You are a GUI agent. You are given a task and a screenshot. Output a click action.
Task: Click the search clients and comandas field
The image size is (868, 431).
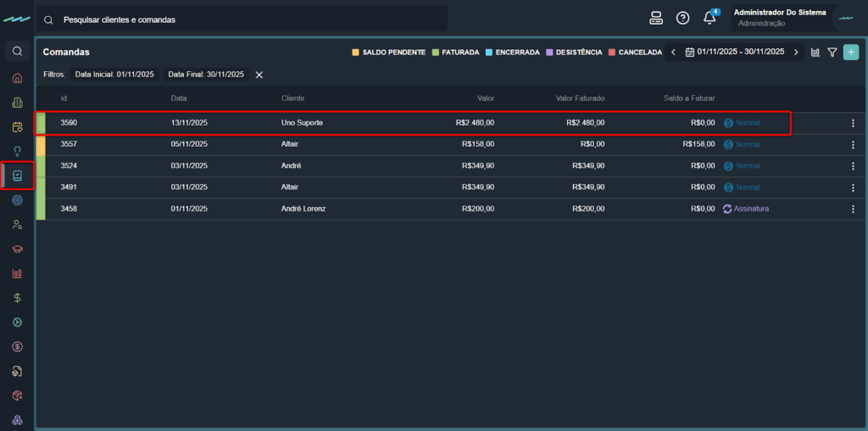coord(246,20)
